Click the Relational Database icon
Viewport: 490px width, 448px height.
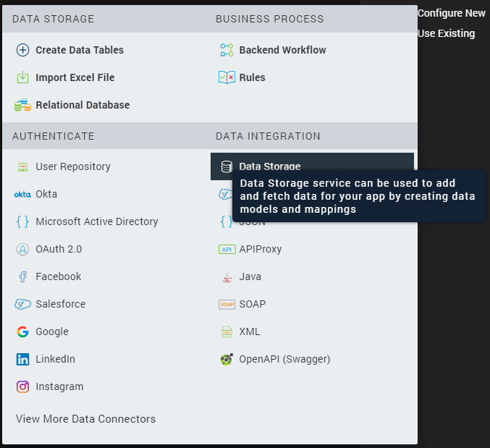pyautogui.click(x=22, y=105)
